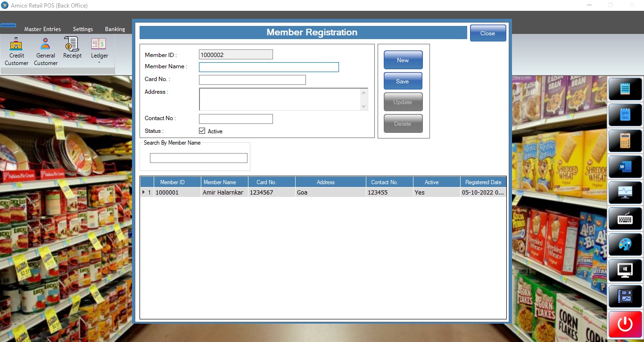The height and width of the screenshot is (342, 644).
Task: Select the row arrow for member 1000001
Action: pyautogui.click(x=144, y=192)
